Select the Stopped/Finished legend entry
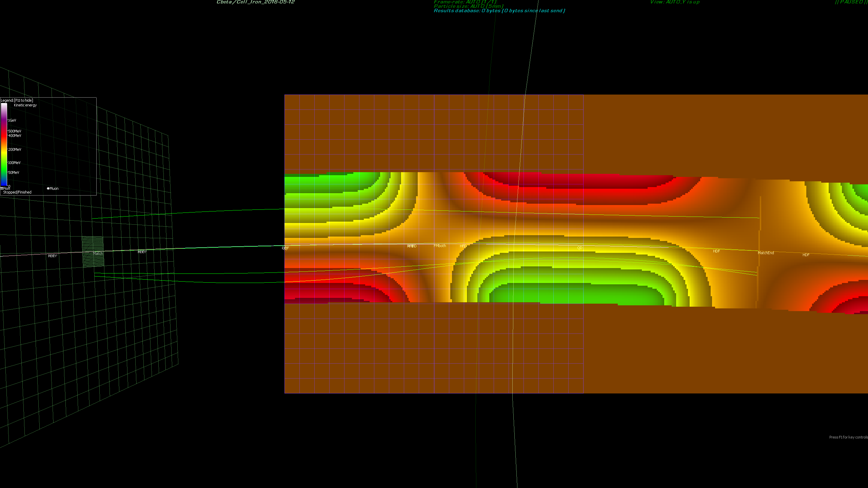Screen dimensions: 868x488 pyautogui.click(x=17, y=192)
